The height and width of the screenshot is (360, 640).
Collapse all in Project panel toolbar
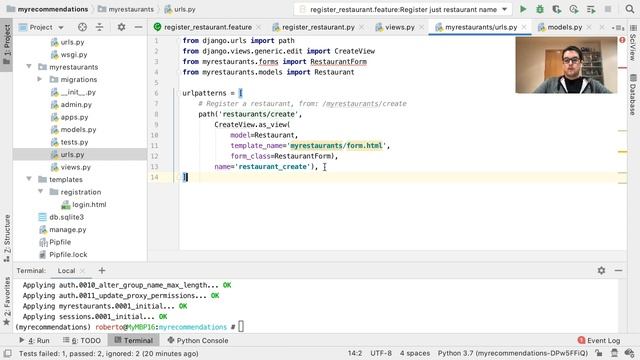click(100, 27)
